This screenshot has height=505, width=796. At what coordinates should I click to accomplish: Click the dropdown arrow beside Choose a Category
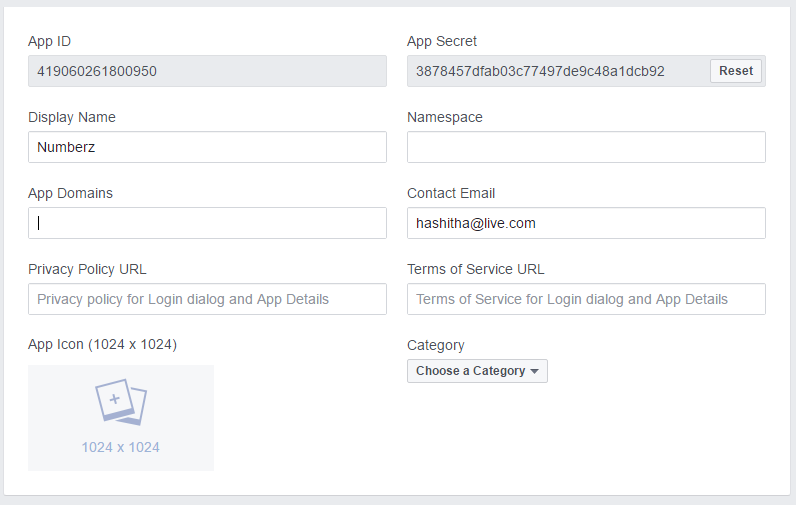click(534, 372)
